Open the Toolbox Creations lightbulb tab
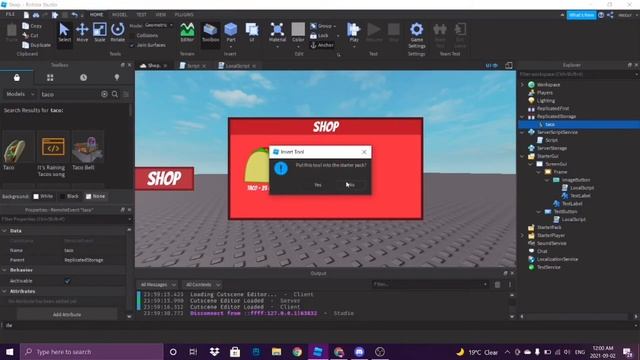This screenshot has width=640, height=360. coord(117,78)
